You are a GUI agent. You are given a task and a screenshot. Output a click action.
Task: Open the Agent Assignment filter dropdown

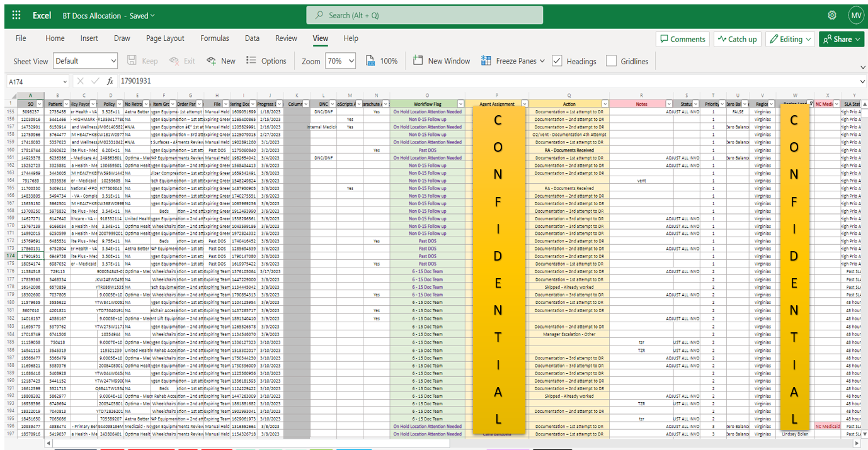coord(524,104)
